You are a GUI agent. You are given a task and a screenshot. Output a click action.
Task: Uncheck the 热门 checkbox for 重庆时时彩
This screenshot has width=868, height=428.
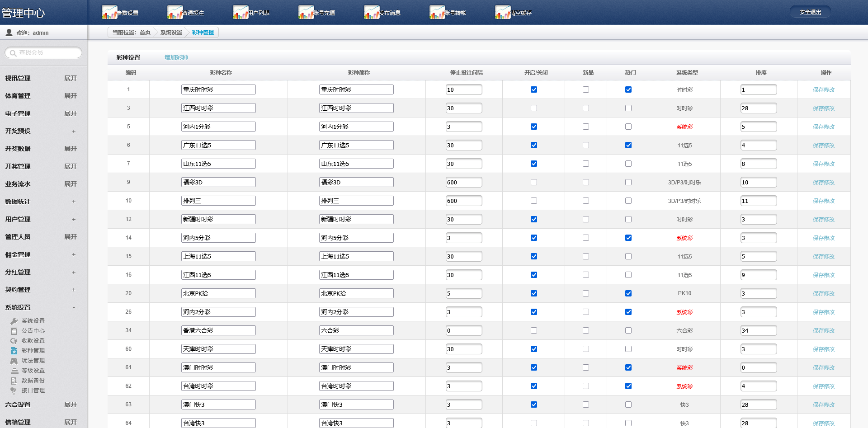[x=628, y=89]
